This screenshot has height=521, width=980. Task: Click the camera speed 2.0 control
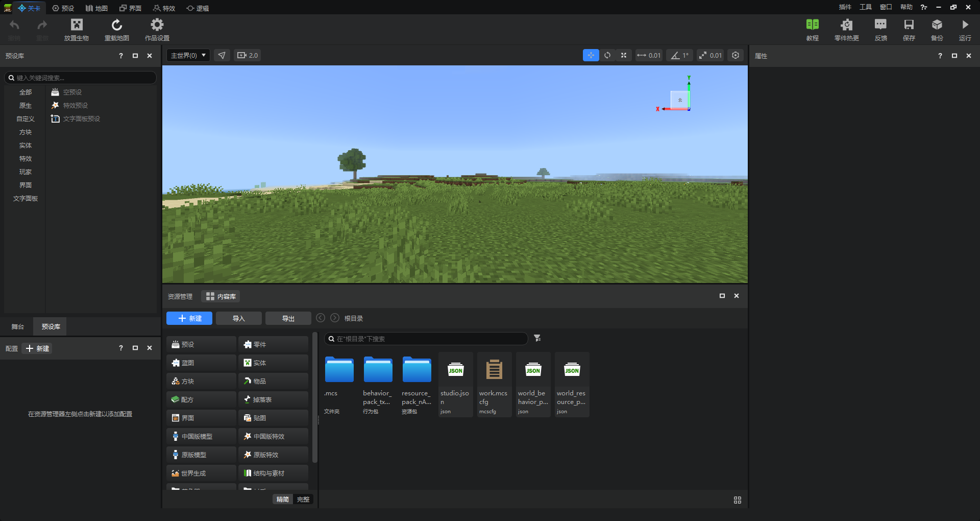tap(248, 55)
